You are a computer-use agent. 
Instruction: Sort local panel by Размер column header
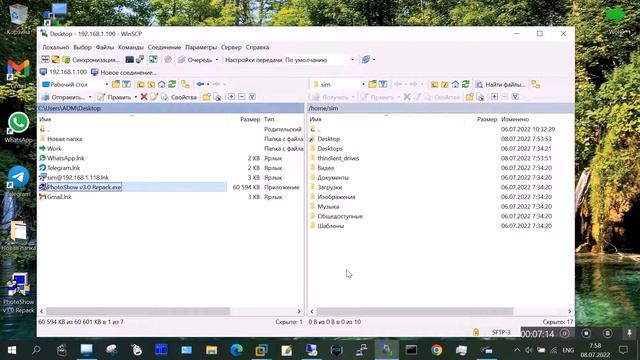tap(250, 119)
